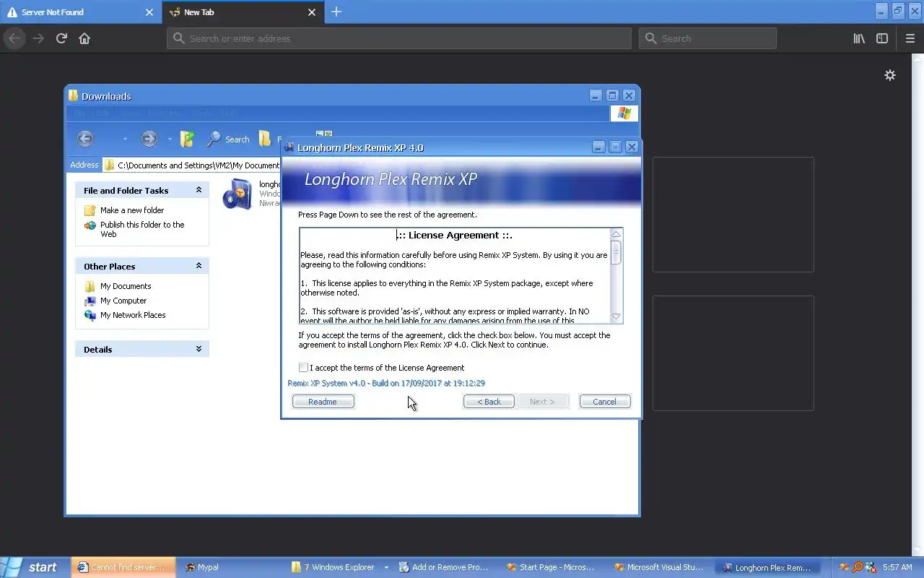Click the browser reload icon
Screen dimensions: 924x578
pos(61,38)
